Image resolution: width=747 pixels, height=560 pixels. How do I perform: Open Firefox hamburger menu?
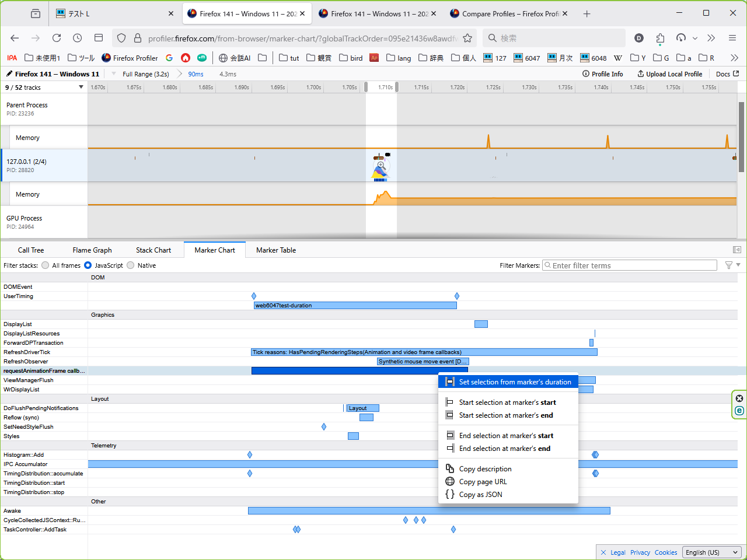pos(732,38)
